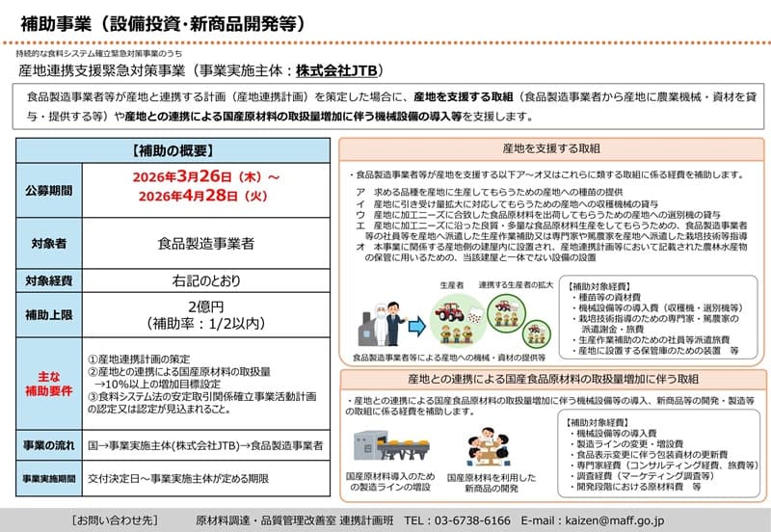771x532 pixels.
Task: Select the 補助上限 label cell
Action: [x=49, y=315]
